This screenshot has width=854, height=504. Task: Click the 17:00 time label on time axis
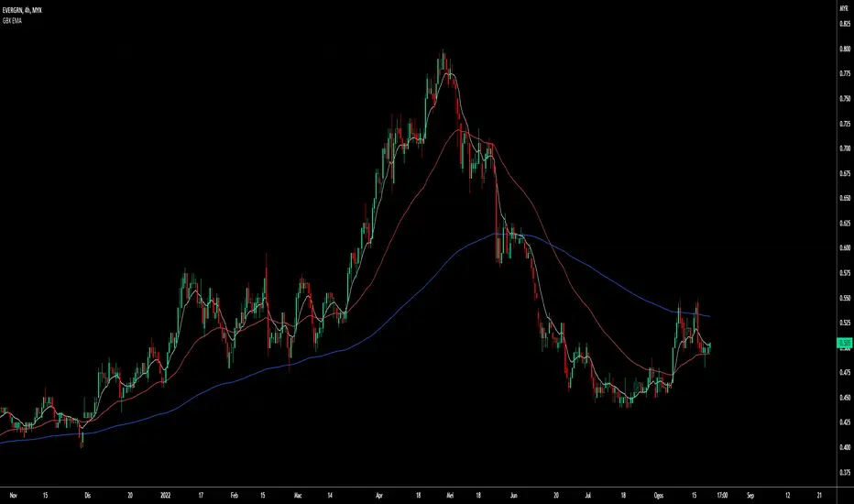tap(722, 495)
